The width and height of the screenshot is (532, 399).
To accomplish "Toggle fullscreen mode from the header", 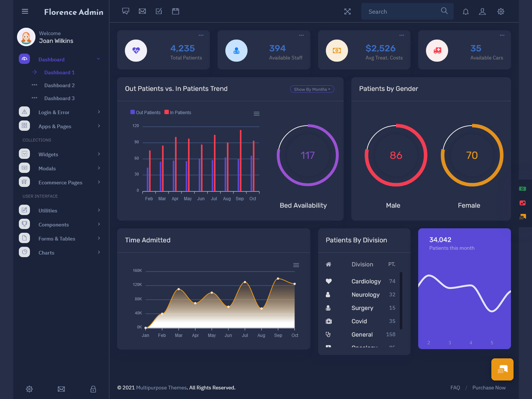I will coord(347,11).
